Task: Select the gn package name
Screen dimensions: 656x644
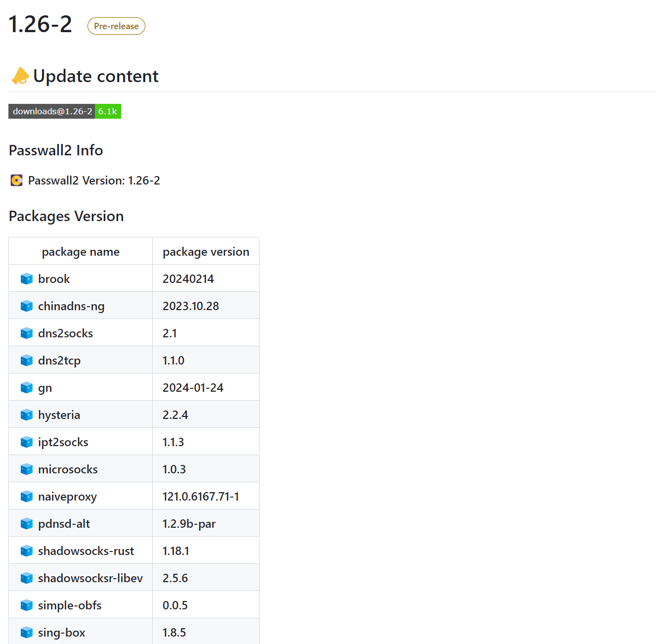Action: point(45,388)
